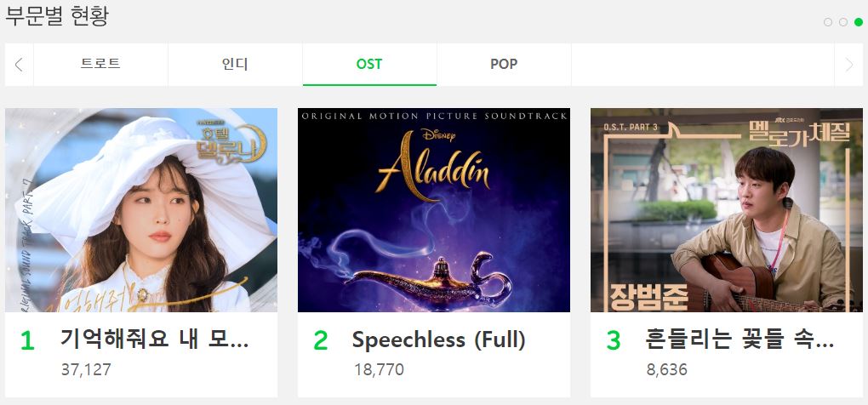Click the 부문별 현황 section heading
The height and width of the screenshot is (405, 868).
(57, 15)
